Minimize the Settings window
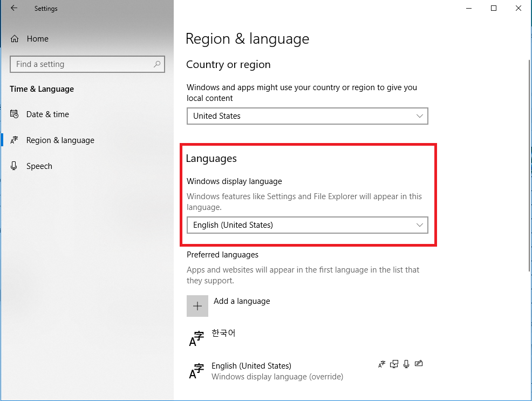532x401 pixels. 469,8
